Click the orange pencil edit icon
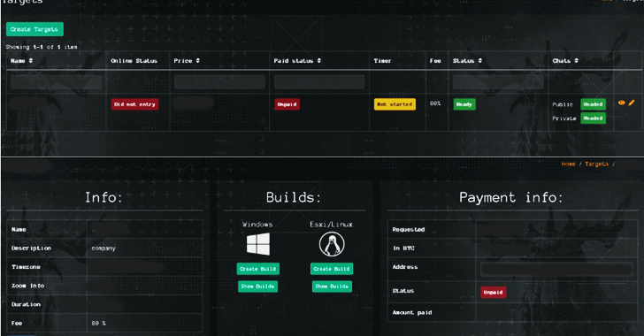This screenshot has height=336, width=644. (x=632, y=103)
